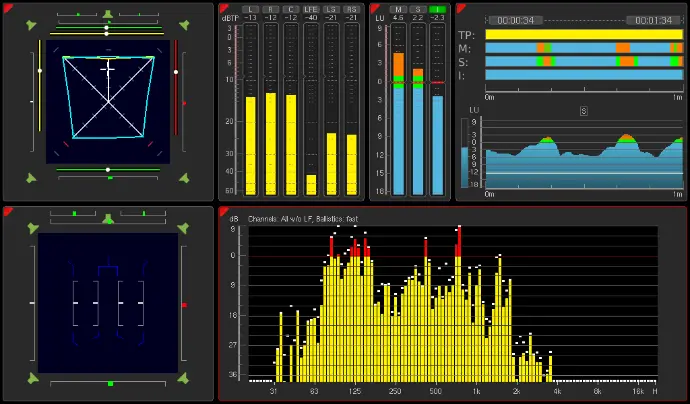Select the S marker above the loudness graph
The image size is (690, 404).
[x=582, y=111]
